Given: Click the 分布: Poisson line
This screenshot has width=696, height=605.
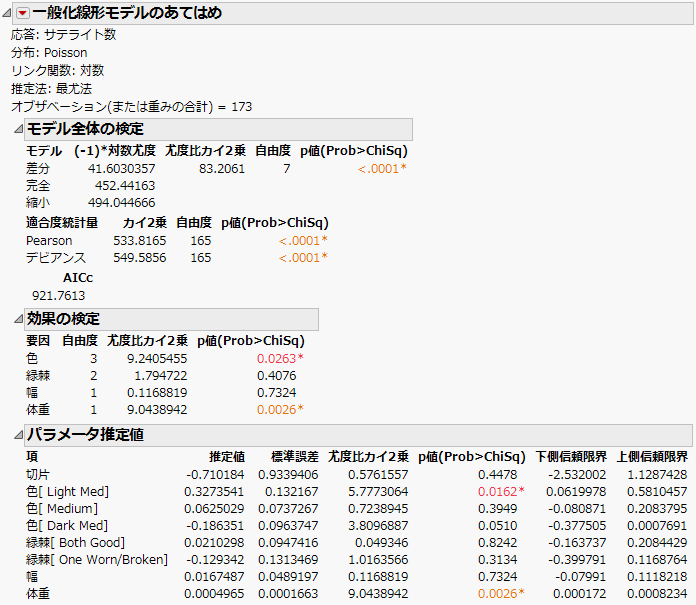Looking at the screenshot, I should [x=49, y=53].
